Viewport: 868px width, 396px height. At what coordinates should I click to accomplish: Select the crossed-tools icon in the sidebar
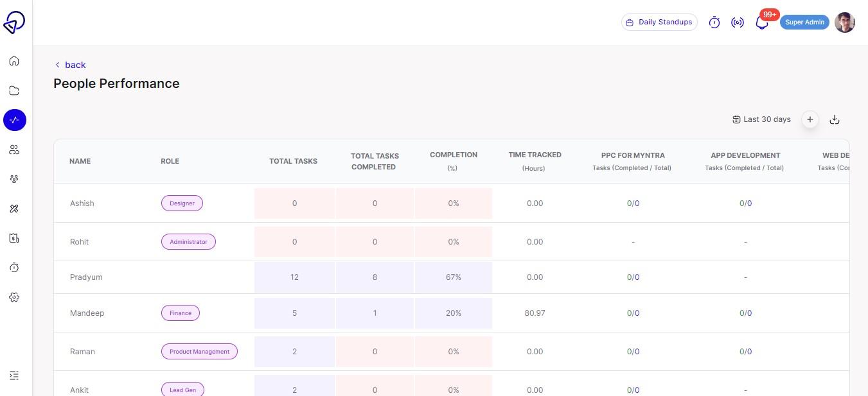click(14, 209)
